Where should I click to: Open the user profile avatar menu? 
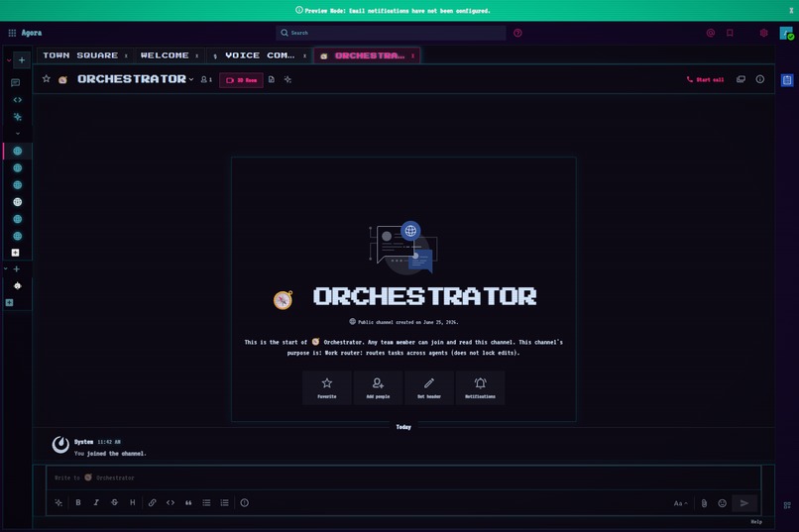pos(786,33)
